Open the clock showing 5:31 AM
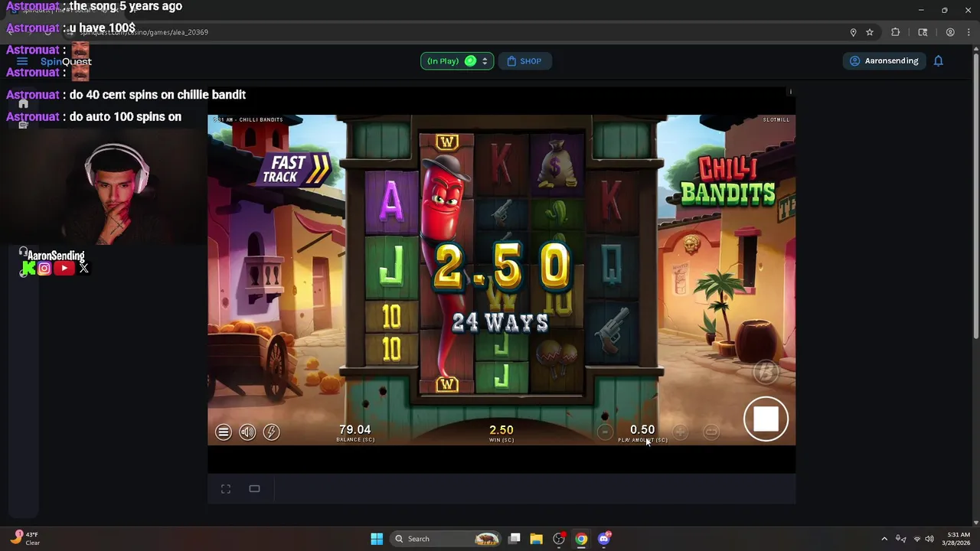The height and width of the screenshot is (551, 980). point(958,539)
